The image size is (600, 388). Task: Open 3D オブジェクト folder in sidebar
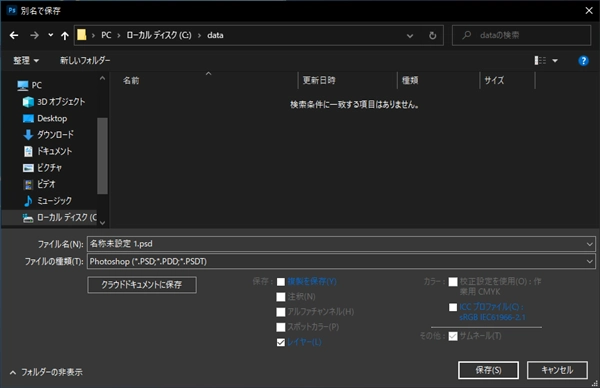61,102
